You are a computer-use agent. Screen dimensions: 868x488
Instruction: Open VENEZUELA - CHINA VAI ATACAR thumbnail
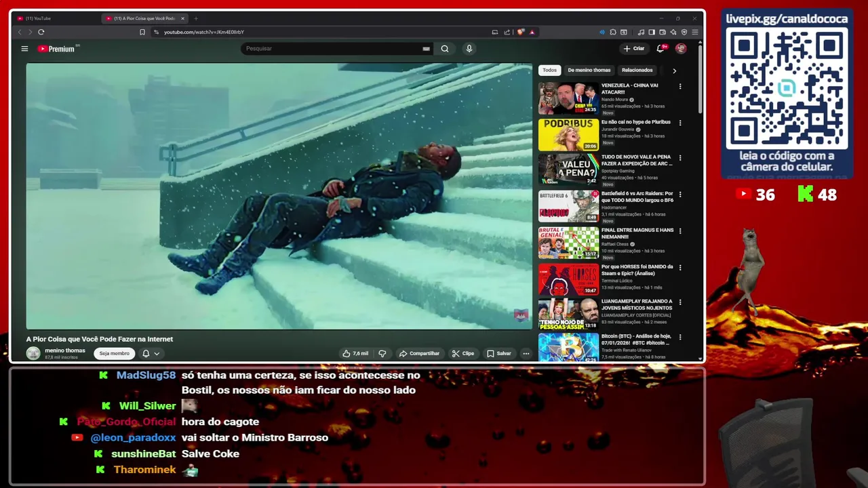(x=568, y=98)
